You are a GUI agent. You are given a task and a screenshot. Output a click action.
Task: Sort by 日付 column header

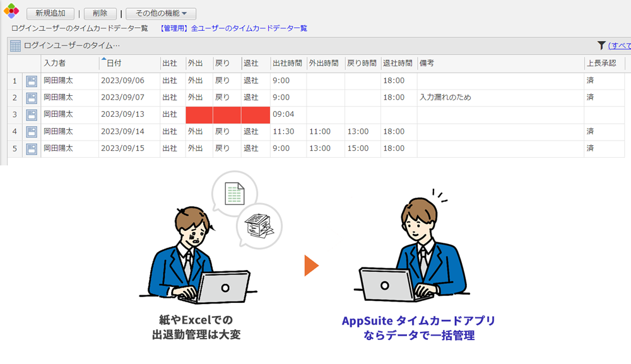point(114,64)
